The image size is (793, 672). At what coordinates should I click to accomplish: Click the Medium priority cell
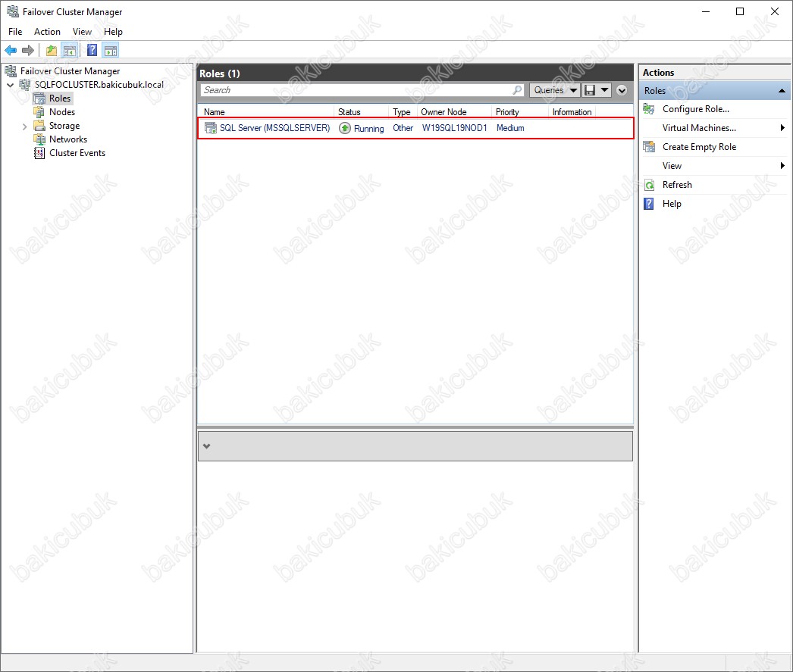tap(510, 128)
